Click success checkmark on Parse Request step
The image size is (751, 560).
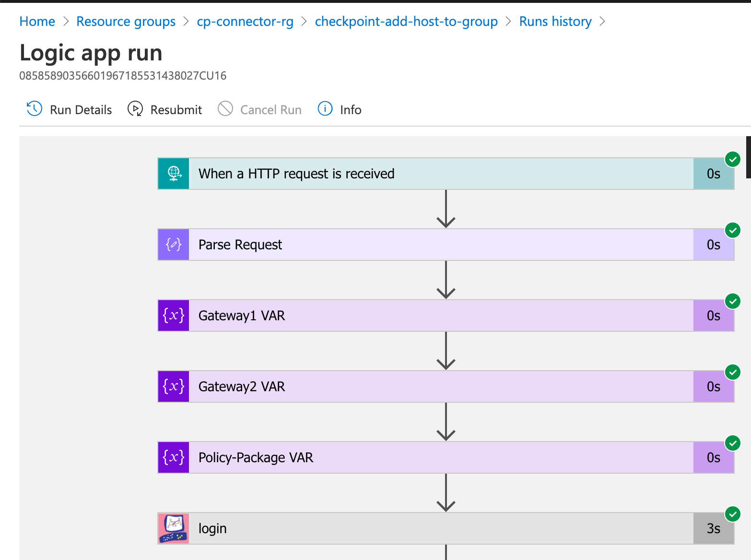tap(733, 230)
